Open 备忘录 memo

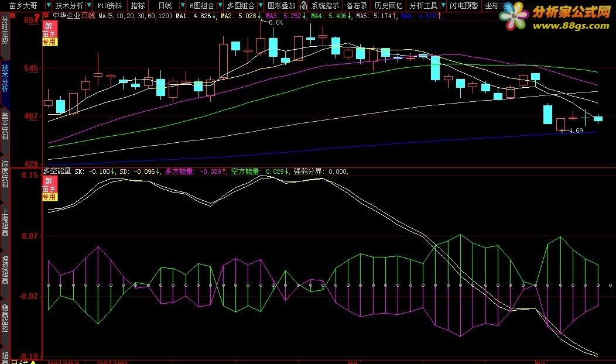pos(357,5)
